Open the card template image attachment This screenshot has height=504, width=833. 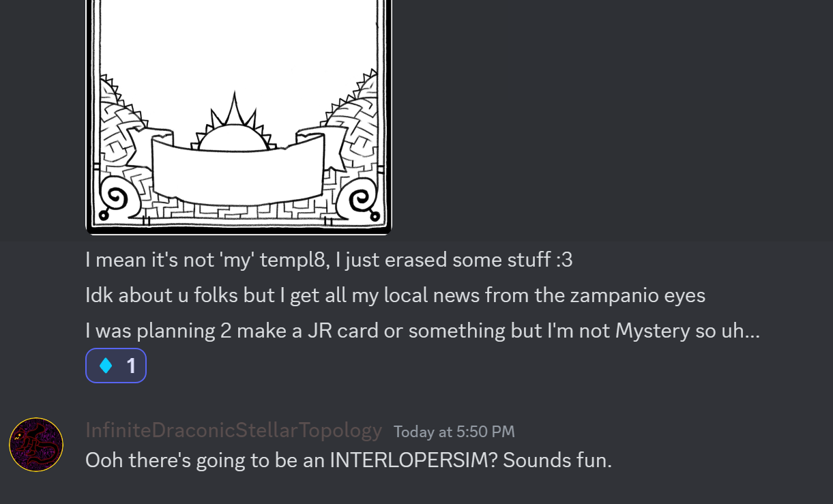coord(239,116)
